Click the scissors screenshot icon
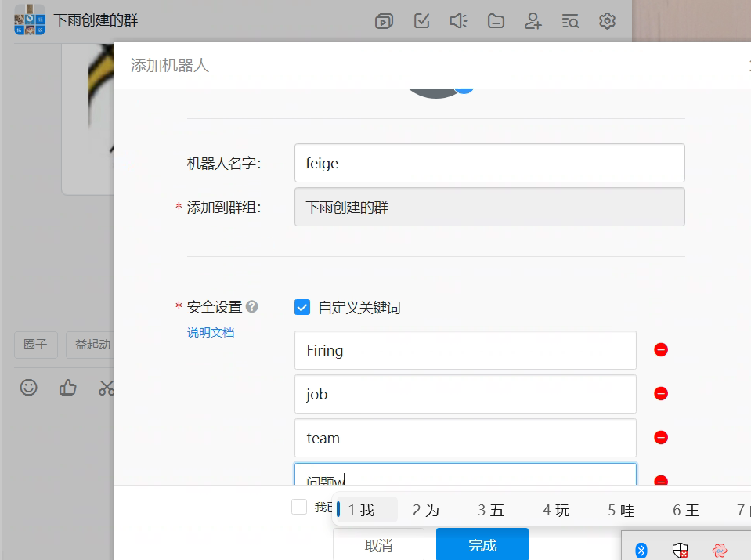 107,387
